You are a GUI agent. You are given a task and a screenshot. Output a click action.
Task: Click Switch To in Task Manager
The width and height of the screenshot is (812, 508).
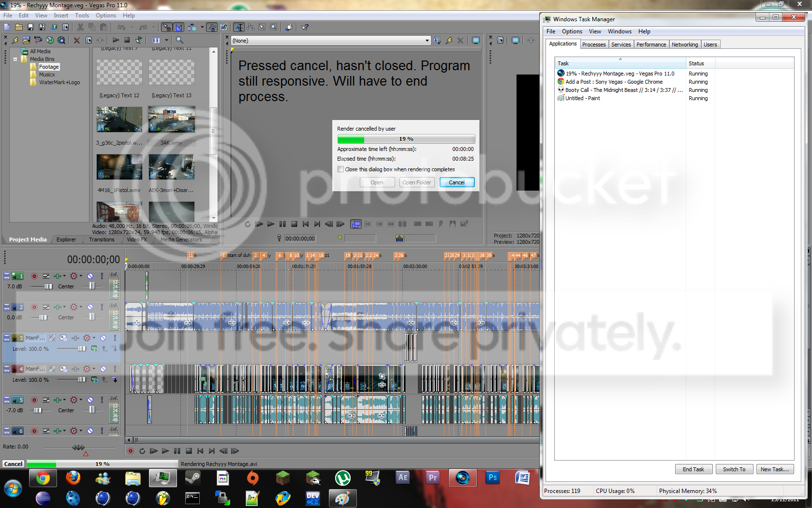(734, 469)
